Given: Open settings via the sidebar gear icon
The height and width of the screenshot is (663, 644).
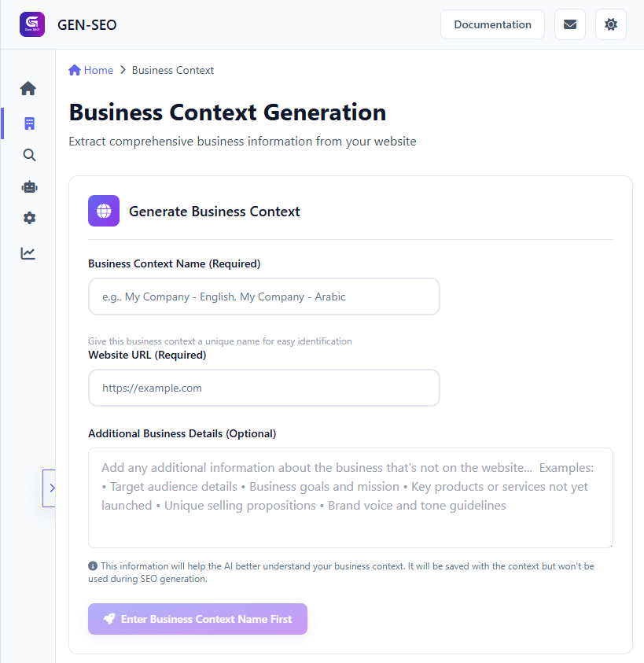Looking at the screenshot, I should pyautogui.click(x=28, y=218).
